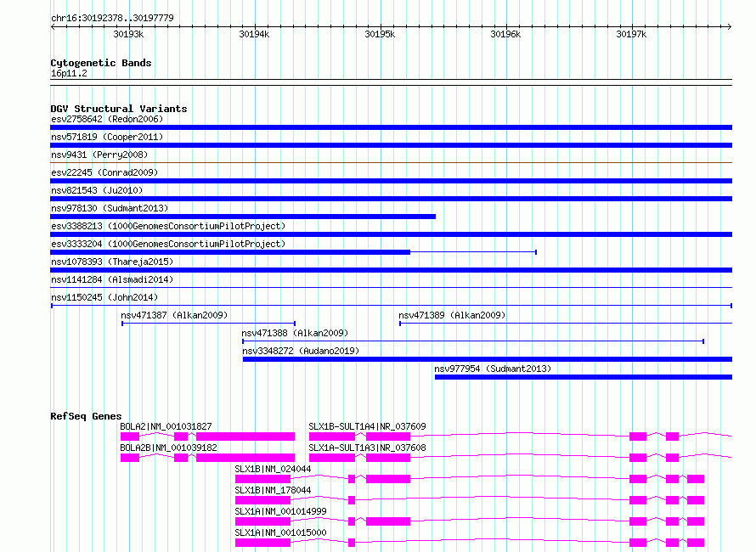Open variant nsv9431 (Perry2008) label
This screenshot has width=756, height=552.
[99, 155]
